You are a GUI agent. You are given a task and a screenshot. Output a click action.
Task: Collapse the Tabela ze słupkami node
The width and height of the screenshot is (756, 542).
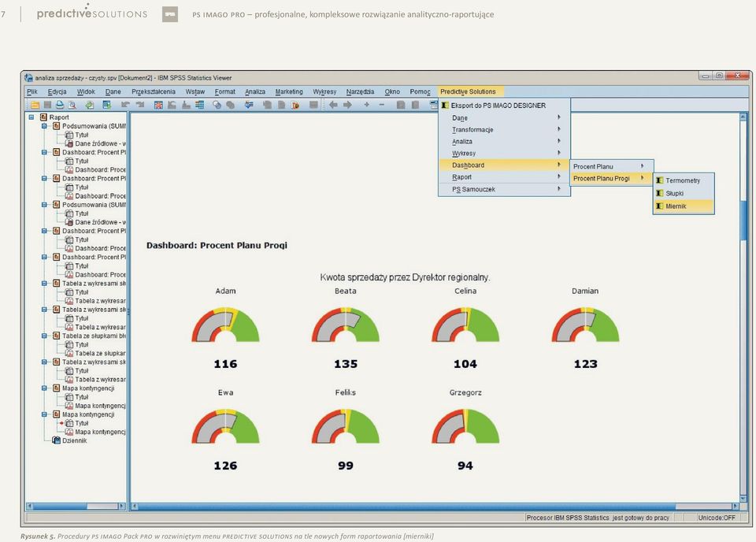pos(44,336)
